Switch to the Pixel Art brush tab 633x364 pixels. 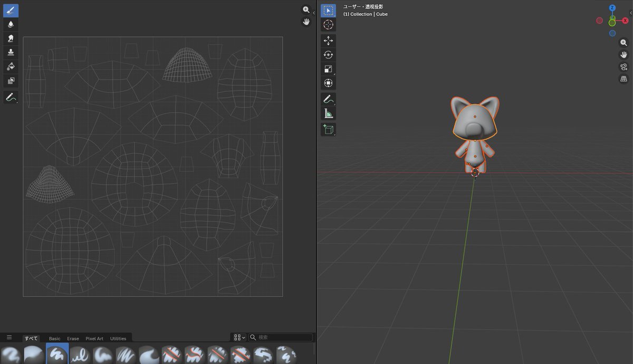[94, 339]
